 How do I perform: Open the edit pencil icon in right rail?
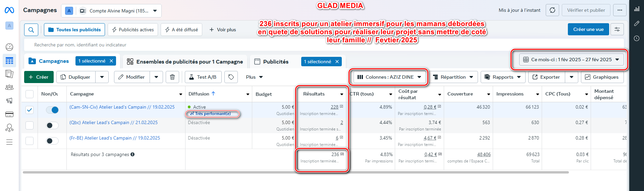637,24
